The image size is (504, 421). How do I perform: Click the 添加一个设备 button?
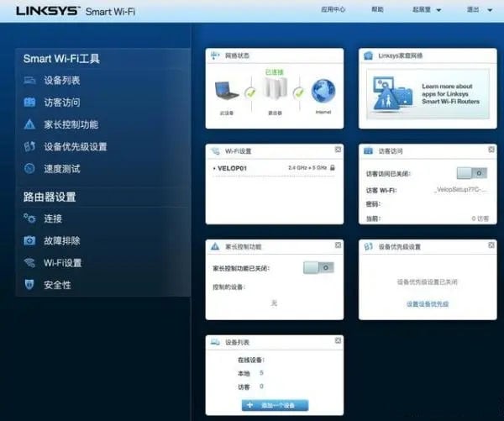coord(276,405)
